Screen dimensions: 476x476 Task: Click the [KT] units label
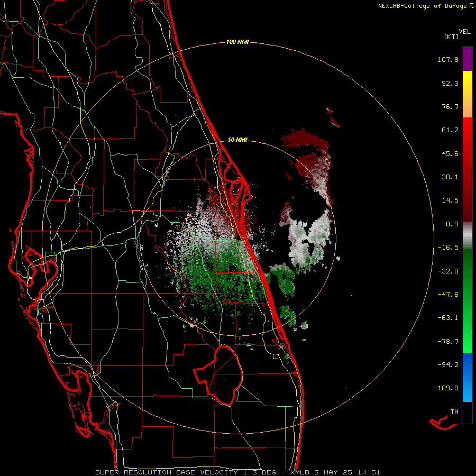tap(452, 36)
